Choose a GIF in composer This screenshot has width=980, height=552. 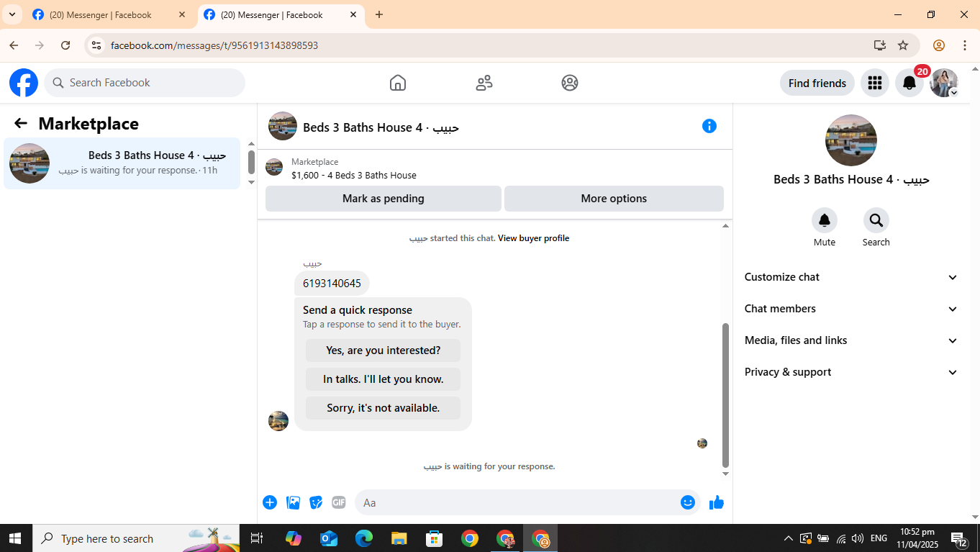[x=339, y=502]
